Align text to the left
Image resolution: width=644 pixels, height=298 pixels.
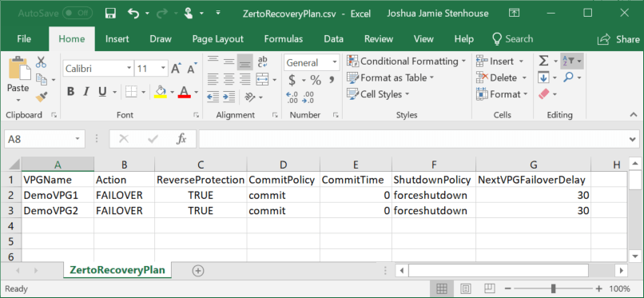pyautogui.click(x=213, y=79)
